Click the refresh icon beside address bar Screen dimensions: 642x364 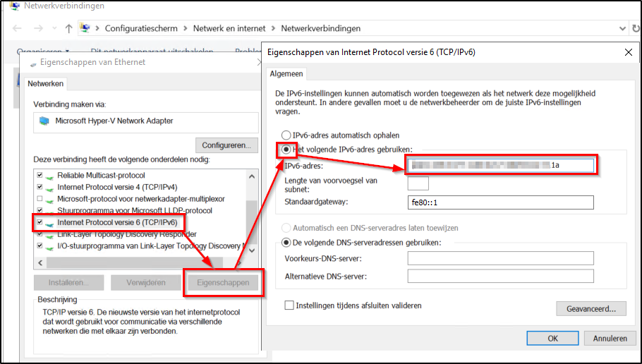coord(636,28)
